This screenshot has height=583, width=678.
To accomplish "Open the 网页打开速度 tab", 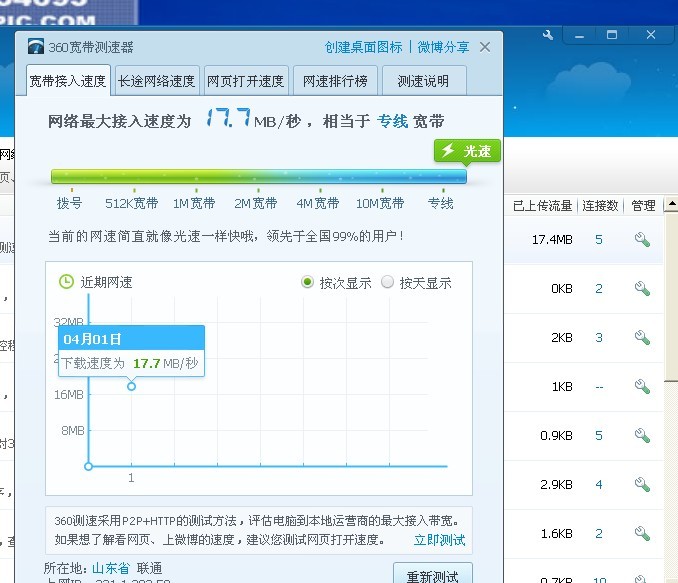I will 246,80.
